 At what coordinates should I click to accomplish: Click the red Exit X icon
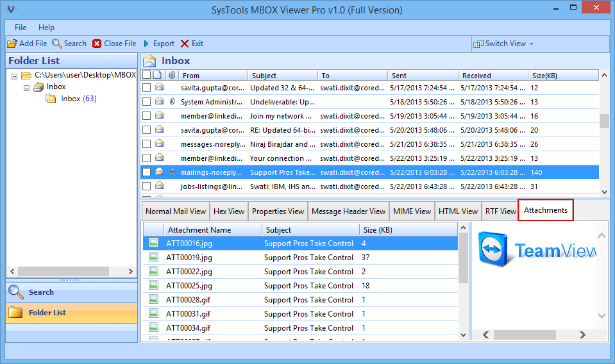pyautogui.click(x=185, y=44)
